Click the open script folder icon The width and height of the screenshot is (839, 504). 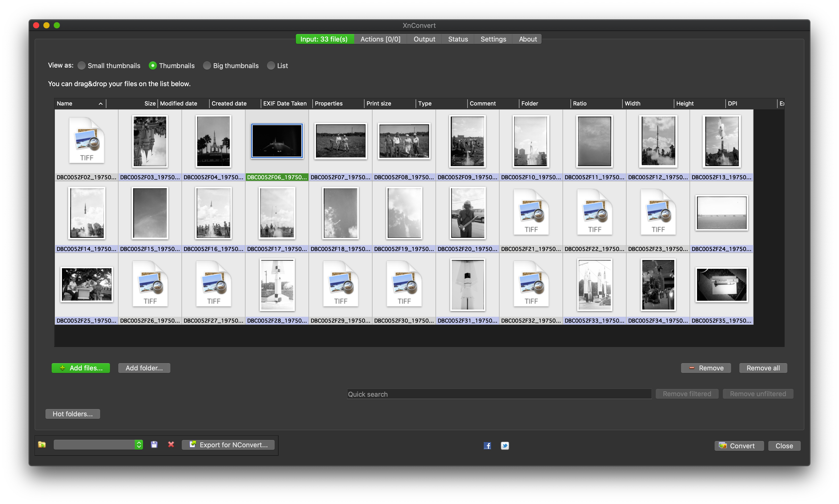point(42,445)
